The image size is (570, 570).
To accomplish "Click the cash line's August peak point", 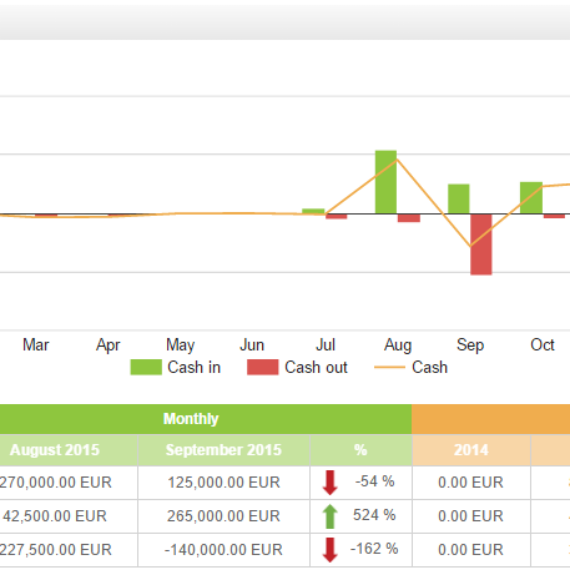I will [397, 159].
